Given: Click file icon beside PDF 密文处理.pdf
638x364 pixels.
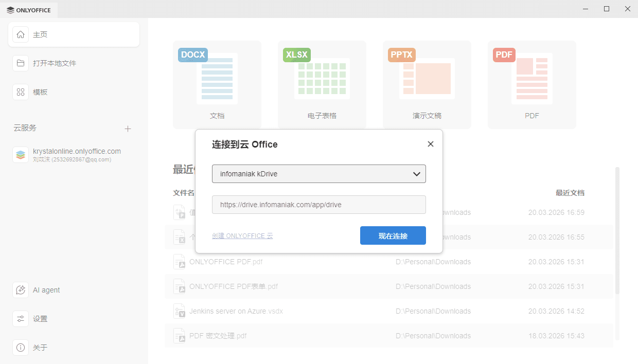Looking at the screenshot, I should tap(179, 336).
